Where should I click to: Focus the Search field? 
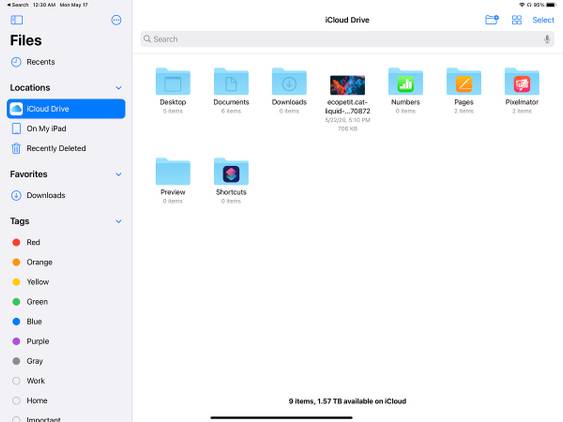(x=347, y=39)
